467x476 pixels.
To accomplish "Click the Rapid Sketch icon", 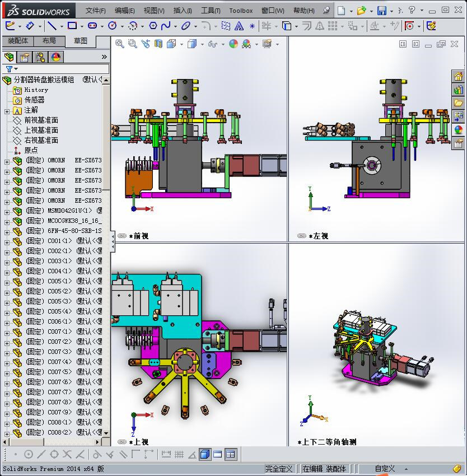I will 432,26.
